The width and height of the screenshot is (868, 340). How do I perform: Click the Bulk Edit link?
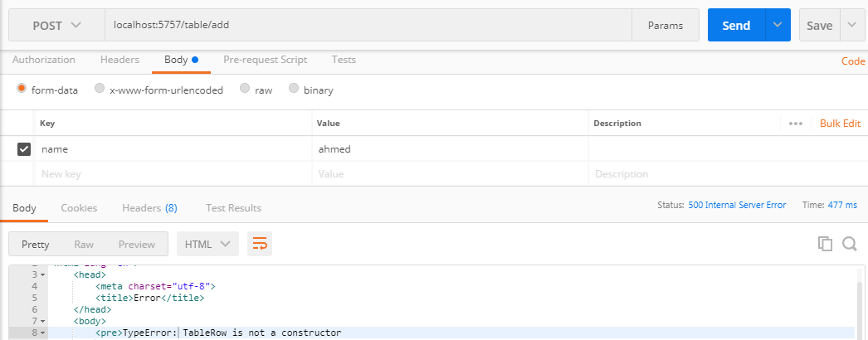(840, 124)
